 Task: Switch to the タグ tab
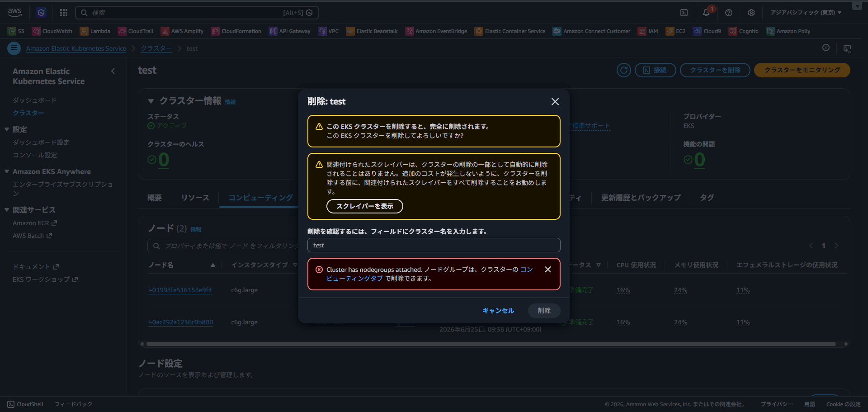707,198
